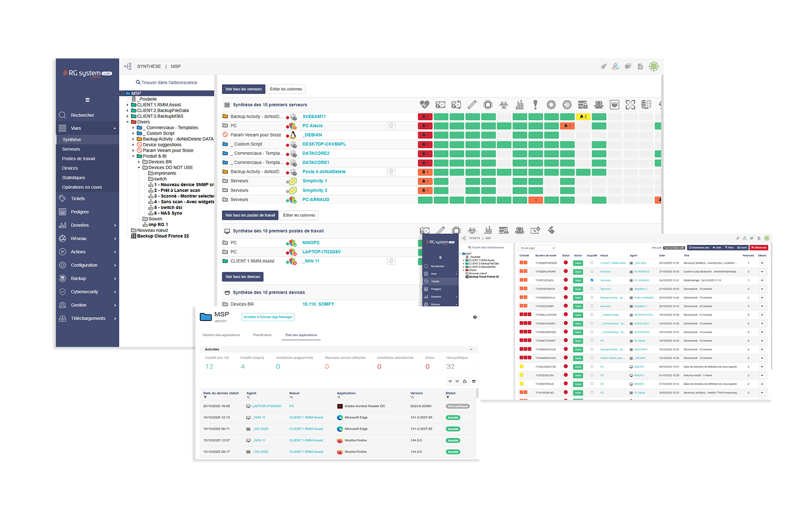The image size is (812, 508).
Task: Open Accéder à l'ancien App Manager
Action: pyautogui.click(x=267, y=316)
